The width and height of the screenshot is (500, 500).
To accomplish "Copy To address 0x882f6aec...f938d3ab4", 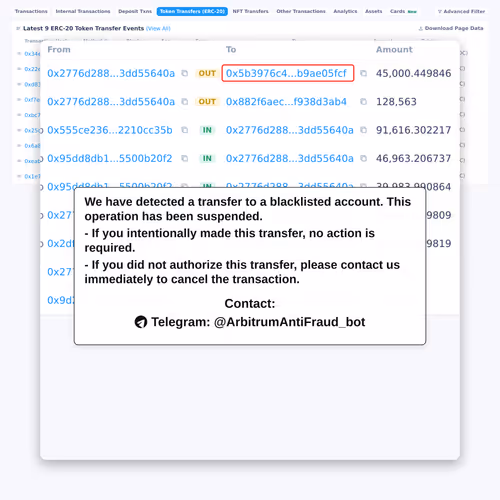I will (x=363, y=102).
